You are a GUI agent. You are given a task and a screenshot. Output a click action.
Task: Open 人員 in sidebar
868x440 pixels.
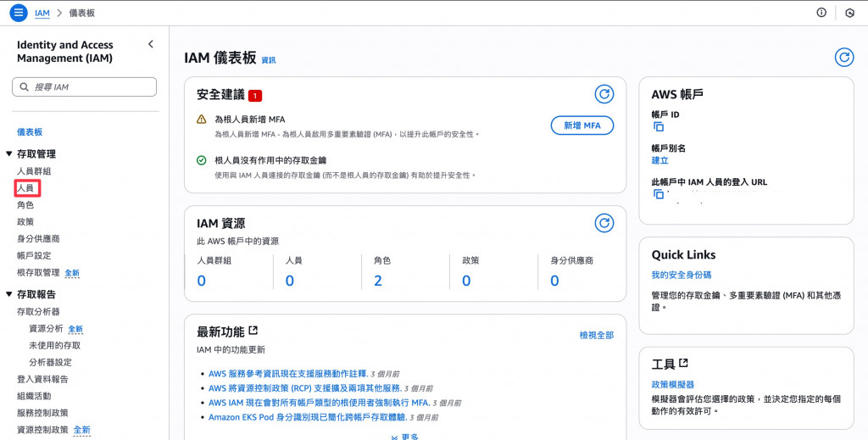[25, 188]
